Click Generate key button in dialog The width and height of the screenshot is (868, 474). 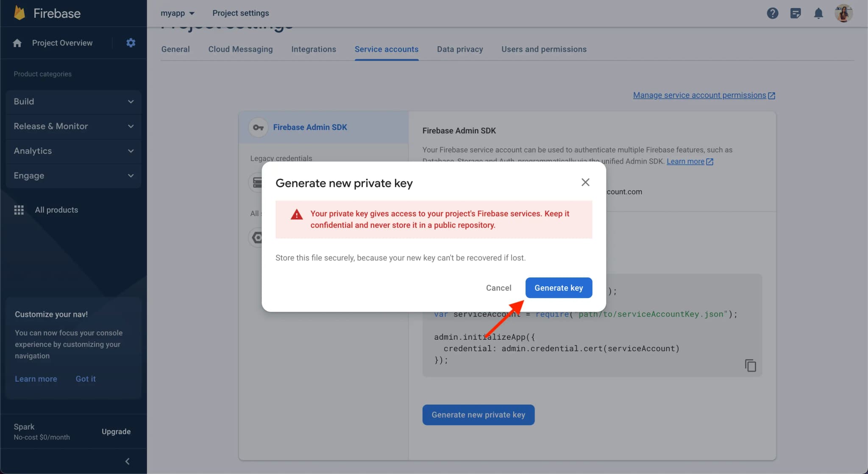point(558,288)
